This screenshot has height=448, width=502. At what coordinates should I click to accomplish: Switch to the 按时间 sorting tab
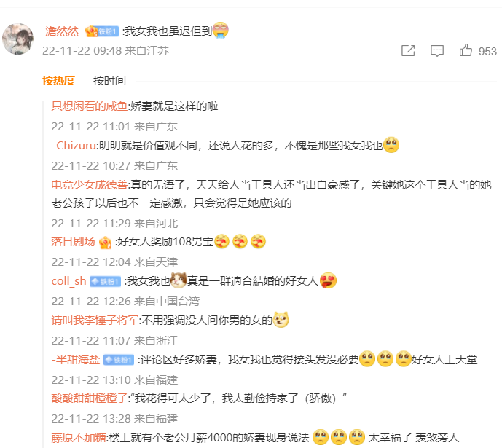pyautogui.click(x=109, y=81)
